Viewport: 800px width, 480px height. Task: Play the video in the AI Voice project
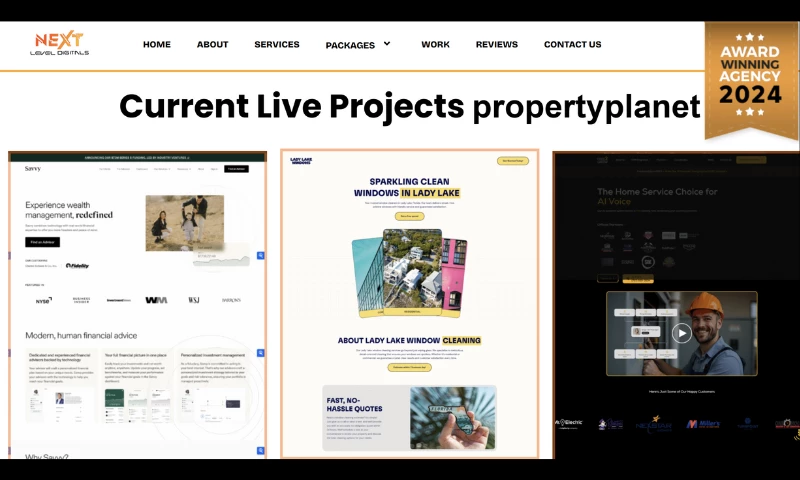point(681,333)
